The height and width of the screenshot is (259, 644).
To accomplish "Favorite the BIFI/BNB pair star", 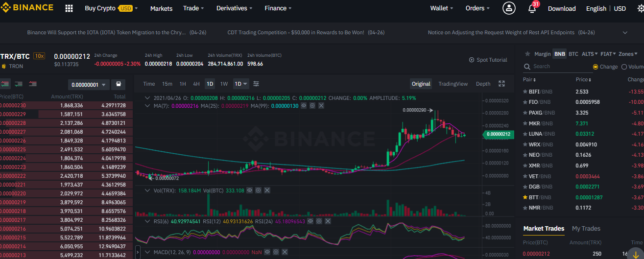I will 525,91.
